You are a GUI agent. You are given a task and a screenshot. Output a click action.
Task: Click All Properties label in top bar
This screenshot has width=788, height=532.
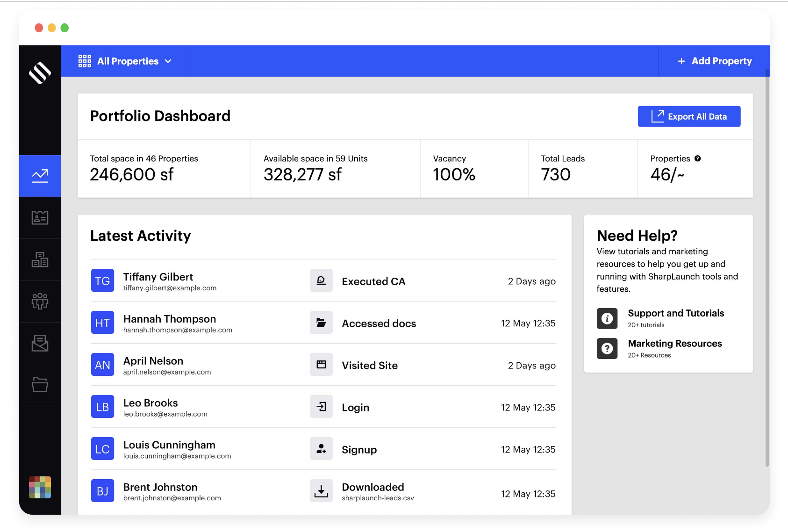[x=128, y=61]
